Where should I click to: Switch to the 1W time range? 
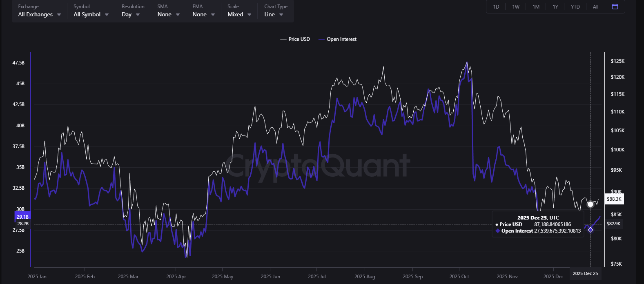[516, 7]
